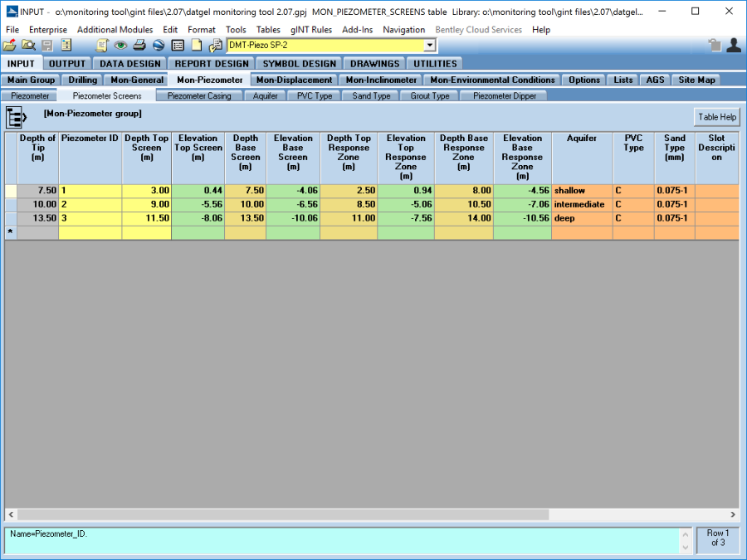
Task: Open the DMT-Piezo SP-2 dropdown arrow
Action: point(429,46)
